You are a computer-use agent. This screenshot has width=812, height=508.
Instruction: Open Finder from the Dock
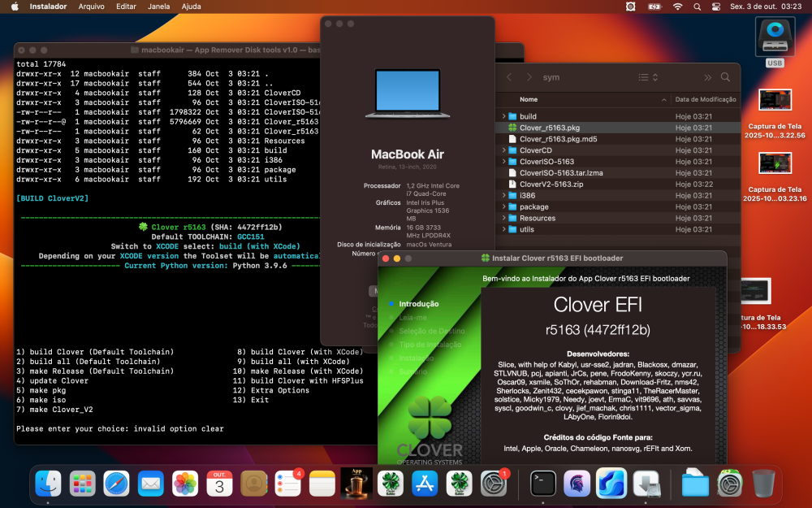48,484
